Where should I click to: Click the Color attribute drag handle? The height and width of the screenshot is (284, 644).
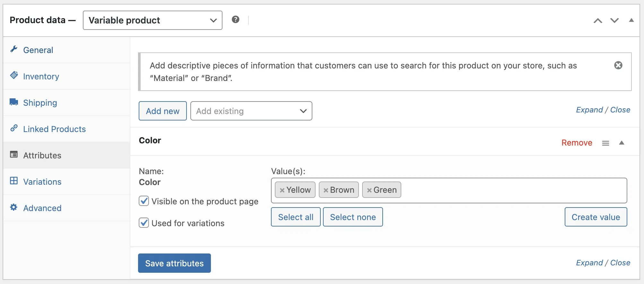[605, 143]
